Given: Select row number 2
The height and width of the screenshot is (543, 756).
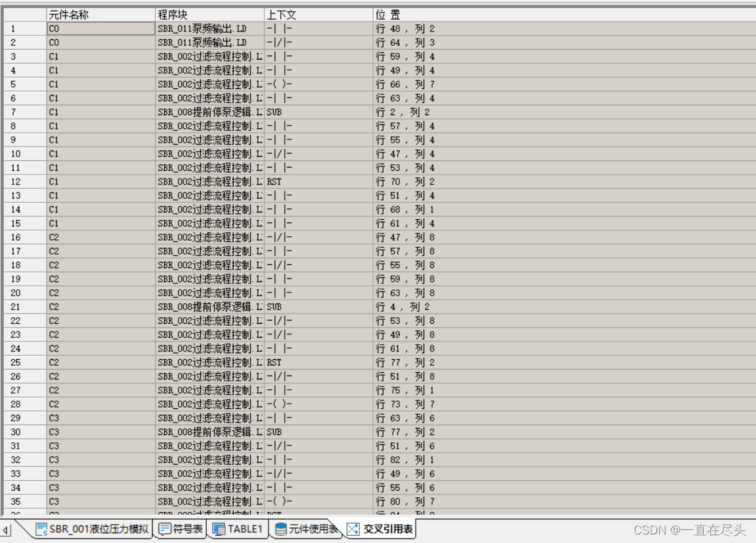Looking at the screenshot, I should [25, 43].
